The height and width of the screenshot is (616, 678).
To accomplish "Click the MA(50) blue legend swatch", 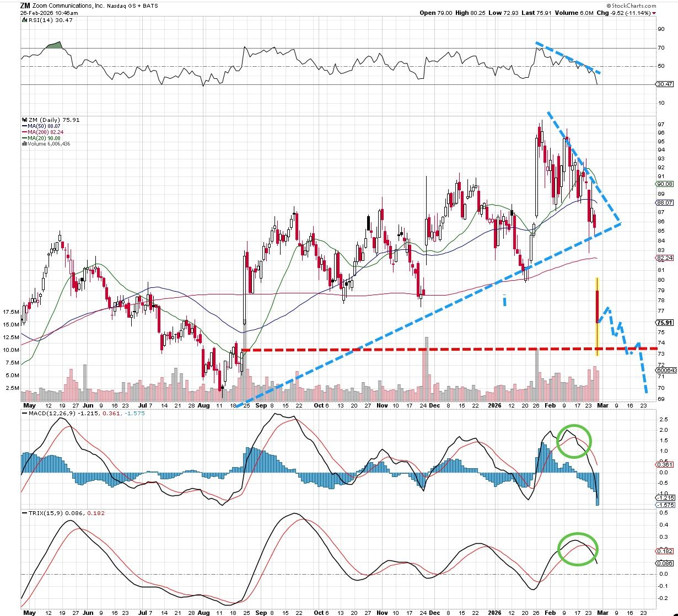I will tap(23, 126).
